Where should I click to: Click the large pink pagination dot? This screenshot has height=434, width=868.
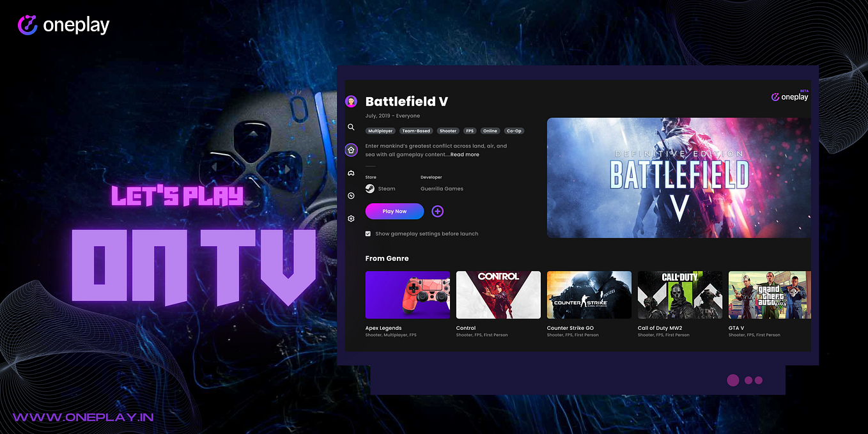[733, 380]
